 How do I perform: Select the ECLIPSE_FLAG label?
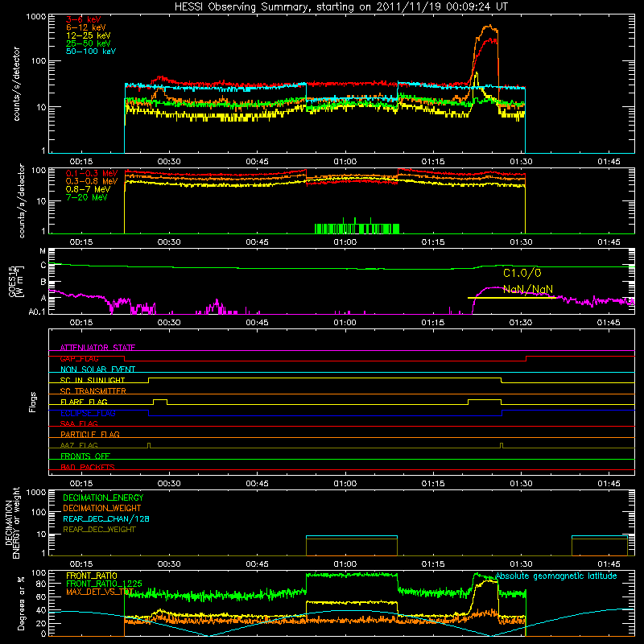tap(88, 413)
